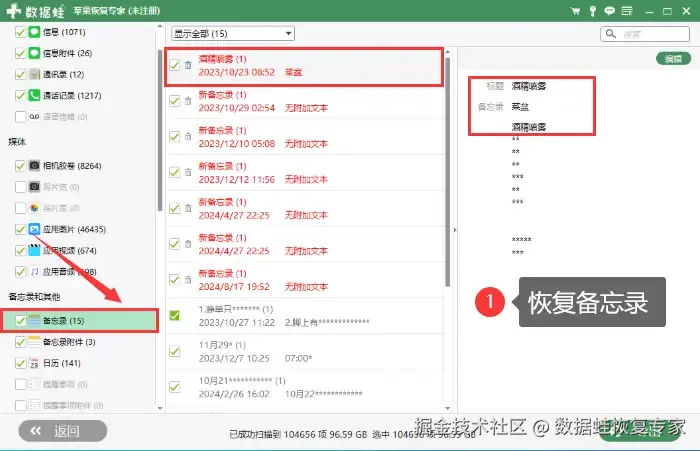700x451 pixels.
Task: Click trash icon on 2023/12/12 11:56 note
Action: [188, 172]
